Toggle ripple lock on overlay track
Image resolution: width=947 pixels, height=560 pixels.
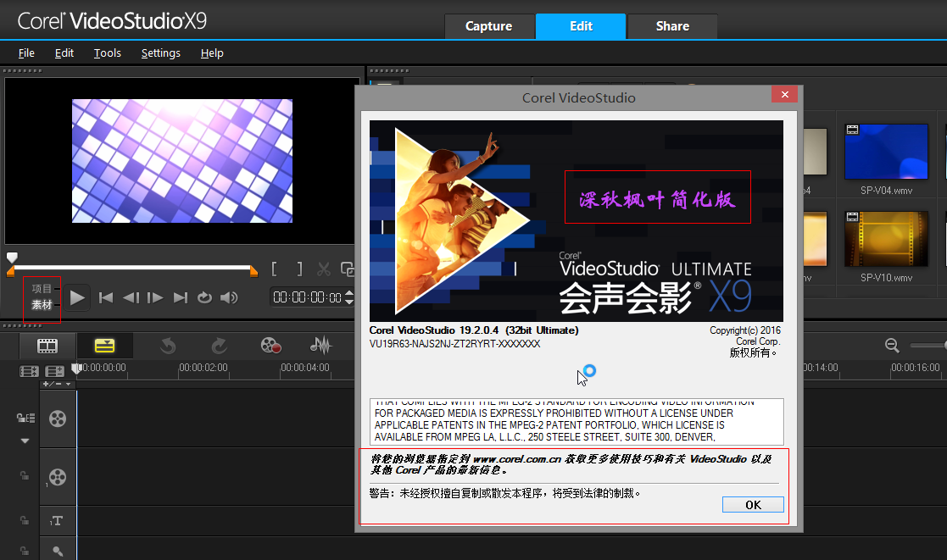click(x=24, y=475)
